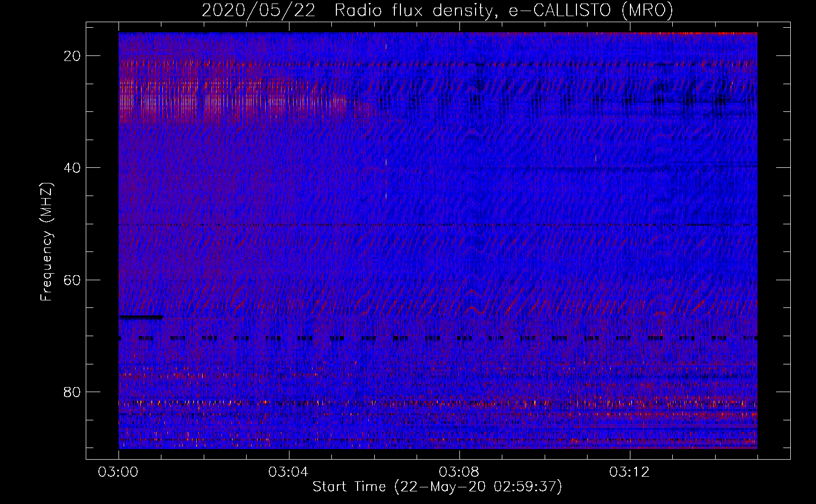The image size is (816, 504).
Task: Click the "Start Time (22-May-20 02:59:37)" label
Action: (x=437, y=487)
